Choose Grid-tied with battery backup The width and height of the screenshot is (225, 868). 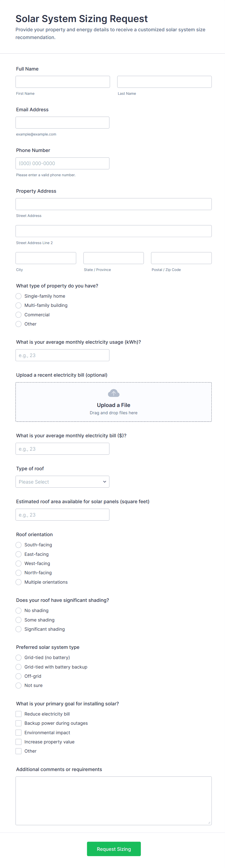coord(18,667)
